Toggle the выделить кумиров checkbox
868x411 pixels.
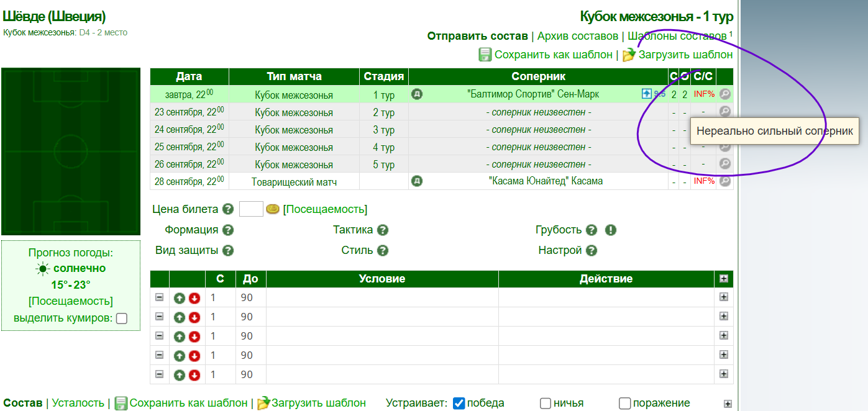coord(122,318)
